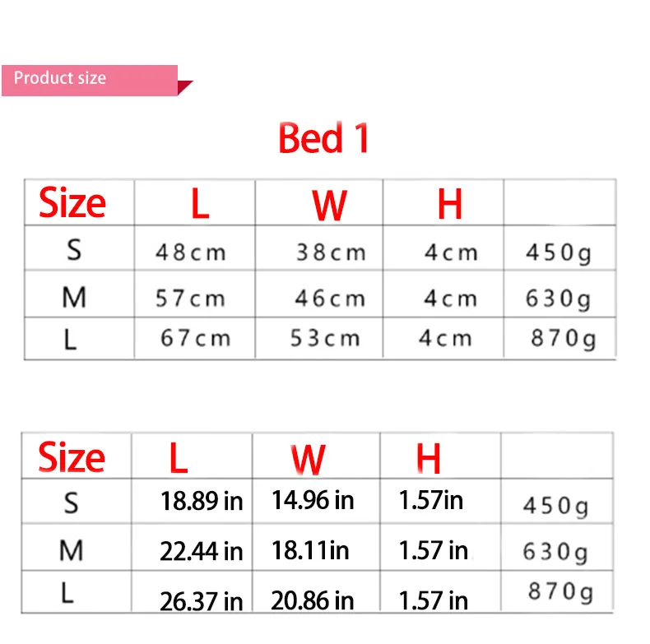Click the 38cm width cell
This screenshot has width=650, height=644.
(x=332, y=253)
